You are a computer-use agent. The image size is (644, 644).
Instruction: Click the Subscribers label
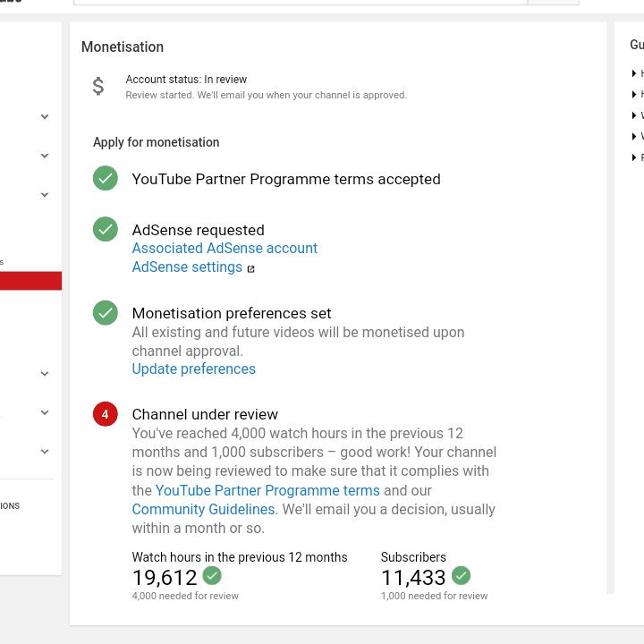413,557
